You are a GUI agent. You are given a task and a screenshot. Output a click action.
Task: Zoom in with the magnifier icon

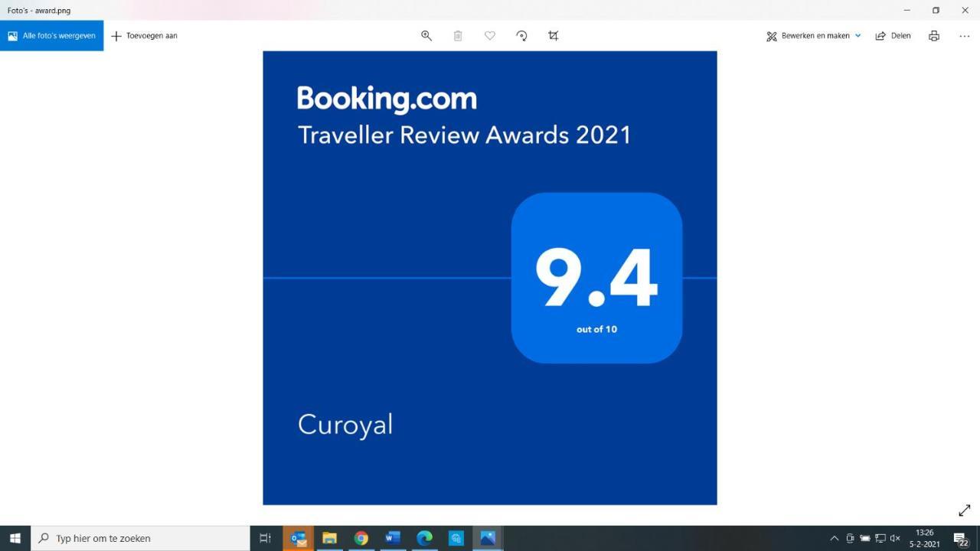(426, 35)
